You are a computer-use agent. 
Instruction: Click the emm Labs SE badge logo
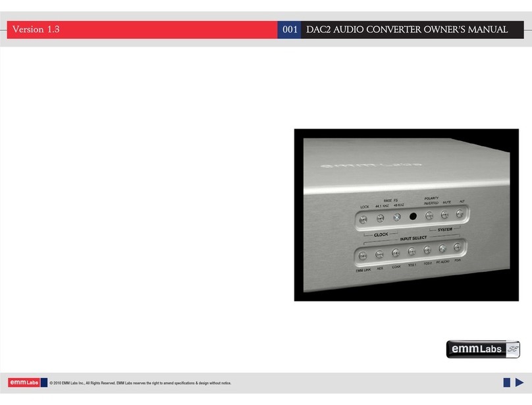483,349
